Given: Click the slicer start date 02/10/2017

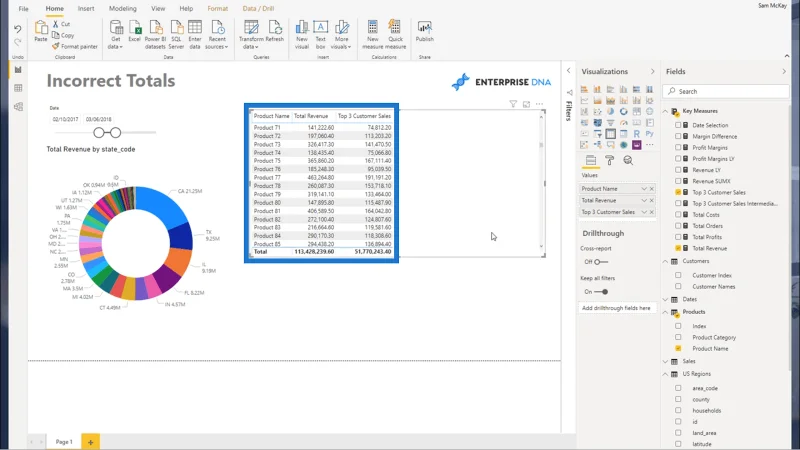Looking at the screenshot, I should coord(65,119).
